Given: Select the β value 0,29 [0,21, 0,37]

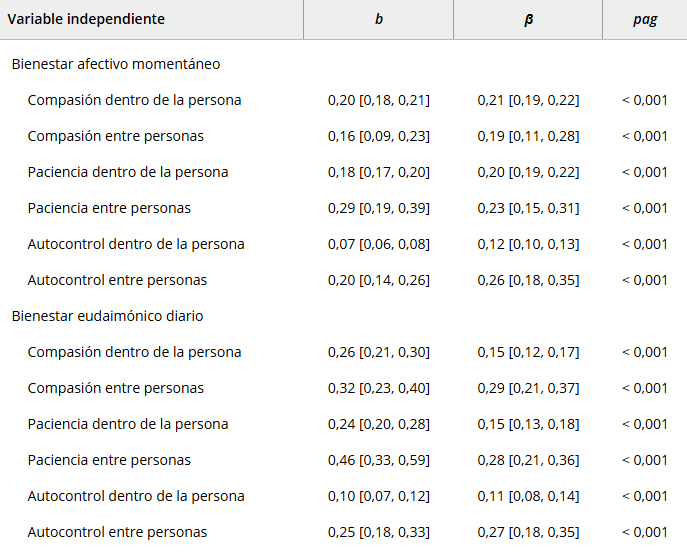Looking at the screenshot, I should pyautogui.click(x=528, y=388).
